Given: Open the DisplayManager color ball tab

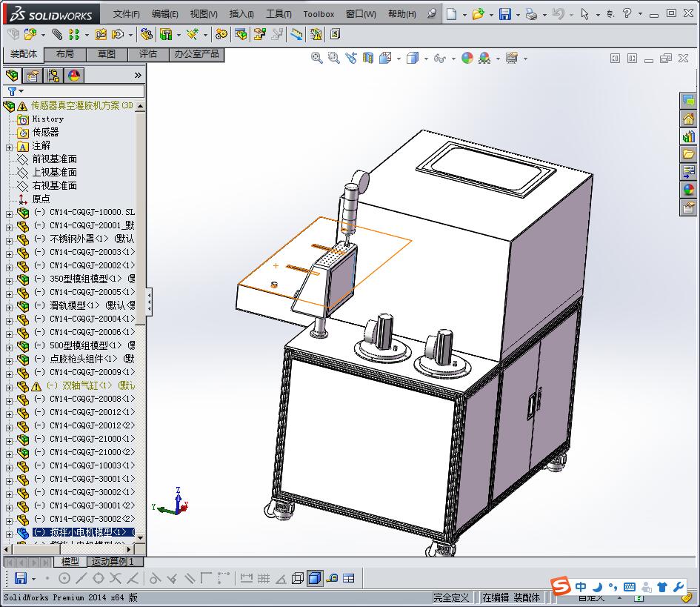Looking at the screenshot, I should point(73,76).
